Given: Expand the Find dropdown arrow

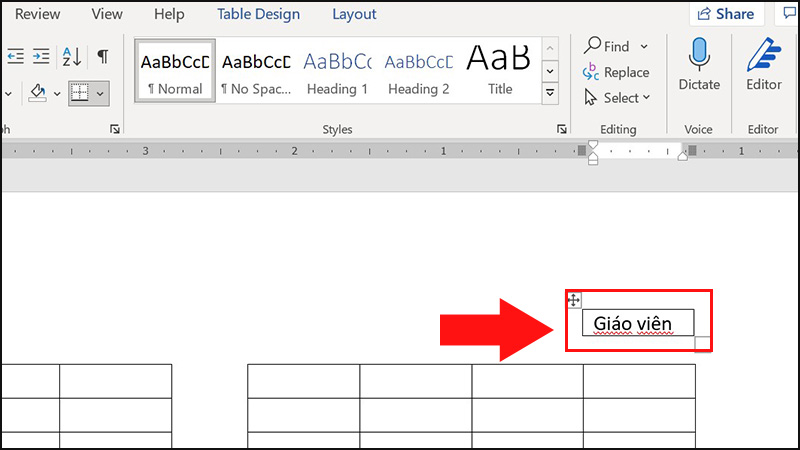Looking at the screenshot, I should (x=644, y=46).
